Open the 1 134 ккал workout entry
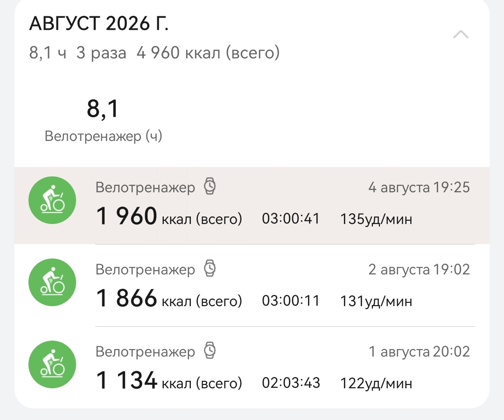Screen dimensions: 504x420 point(252,367)
